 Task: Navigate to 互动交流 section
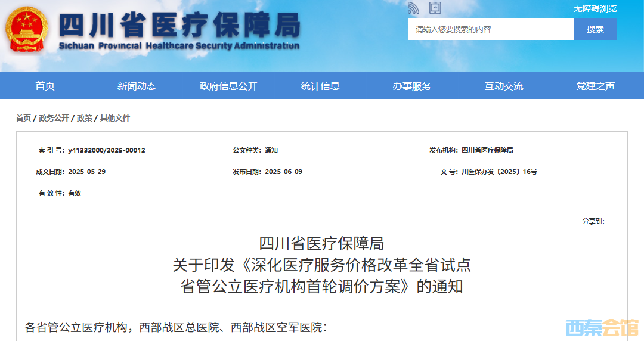(x=504, y=86)
